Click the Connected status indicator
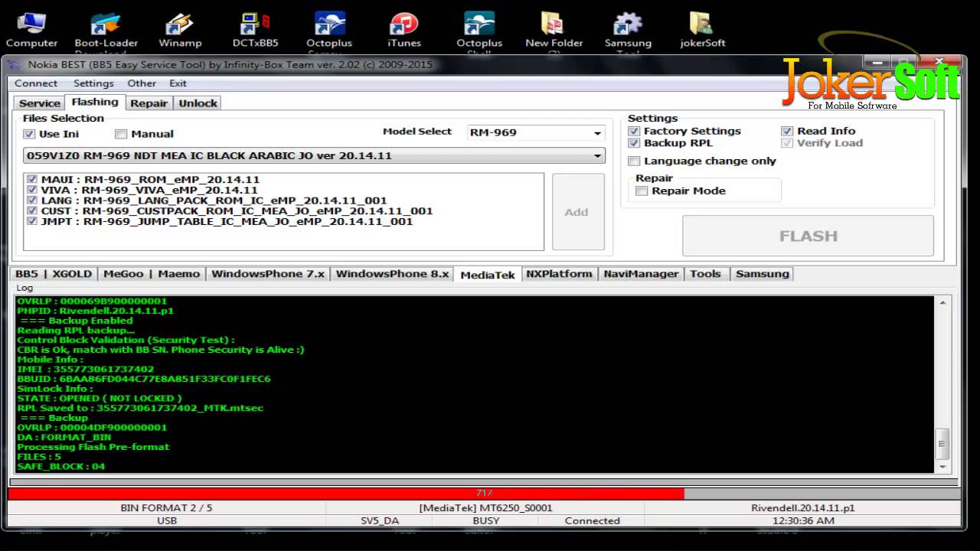980x551 pixels. [x=592, y=520]
